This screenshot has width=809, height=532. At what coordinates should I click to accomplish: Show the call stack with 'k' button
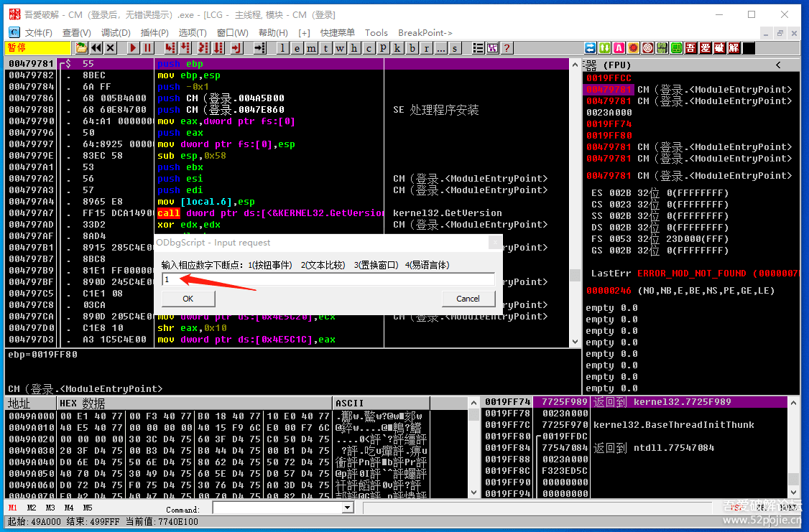coord(397,48)
